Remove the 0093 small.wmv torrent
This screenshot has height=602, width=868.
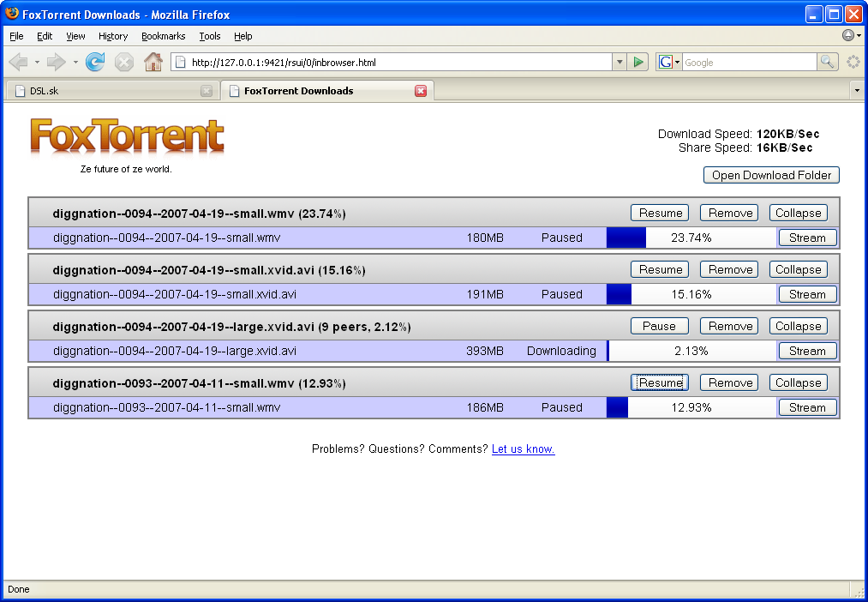pyautogui.click(x=729, y=382)
